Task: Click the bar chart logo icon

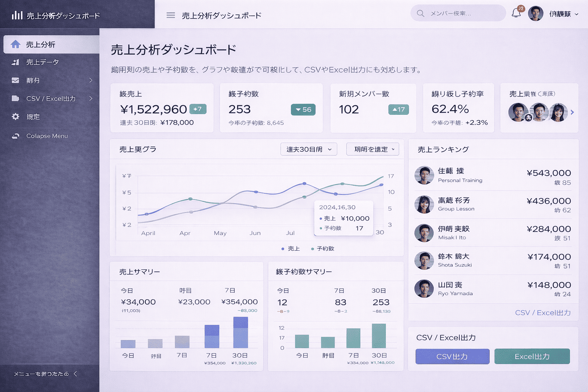Action: (x=17, y=15)
